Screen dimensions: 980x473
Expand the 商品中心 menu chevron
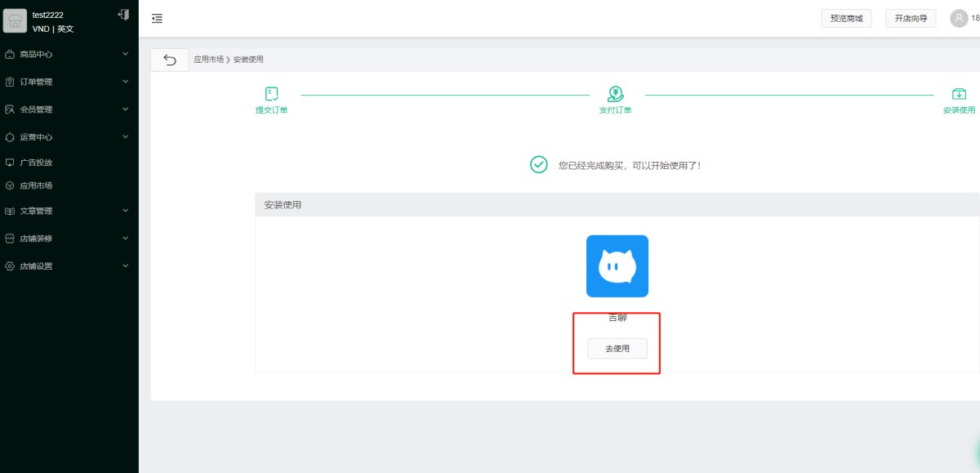tap(125, 55)
